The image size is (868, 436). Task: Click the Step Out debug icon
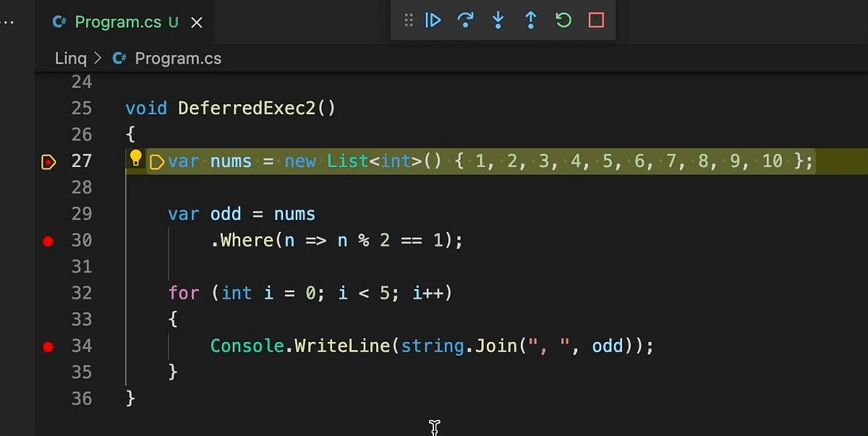[530, 20]
